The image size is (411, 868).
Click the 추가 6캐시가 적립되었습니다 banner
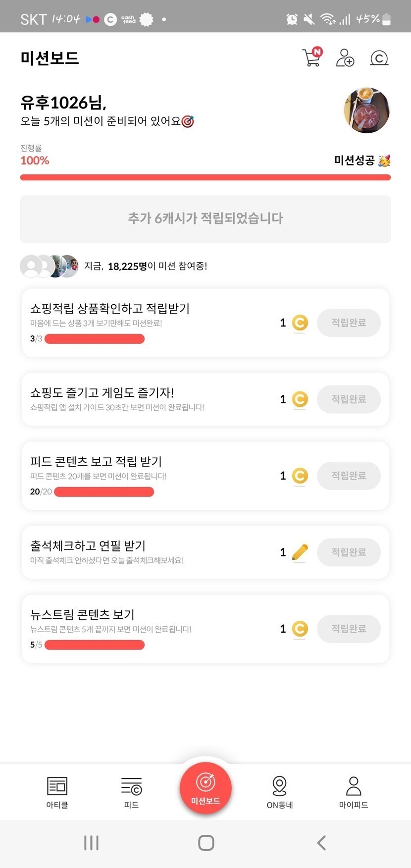pyautogui.click(x=205, y=219)
